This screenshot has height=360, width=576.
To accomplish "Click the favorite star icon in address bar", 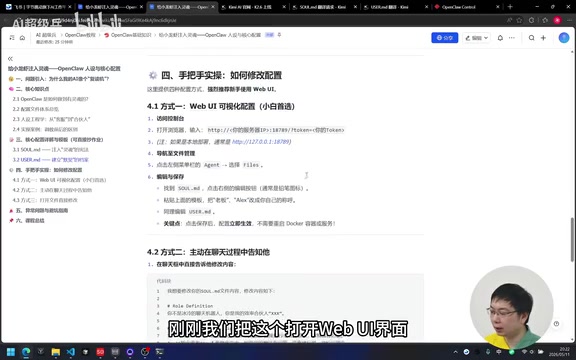I will click(519, 21).
